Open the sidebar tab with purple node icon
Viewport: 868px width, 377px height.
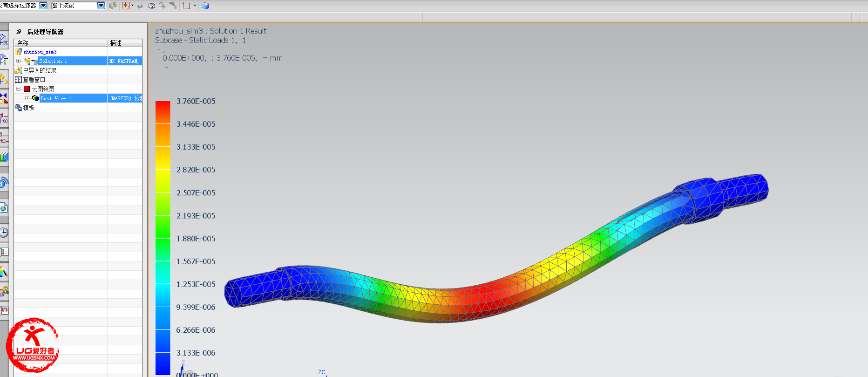click(4, 118)
